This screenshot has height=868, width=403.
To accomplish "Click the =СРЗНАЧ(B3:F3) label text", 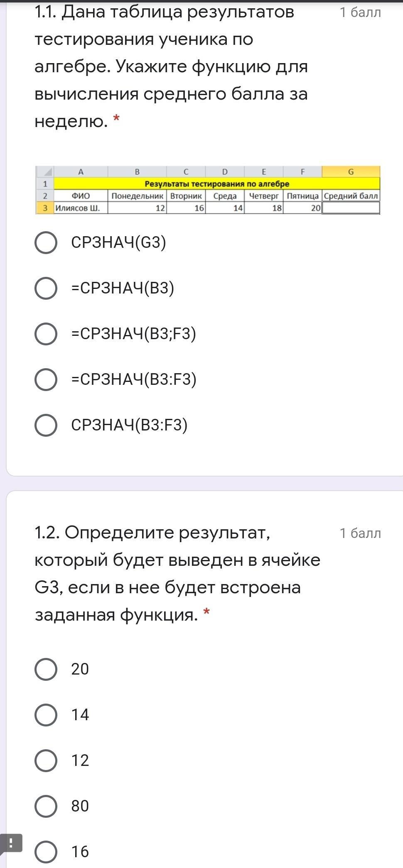I will 134,379.
